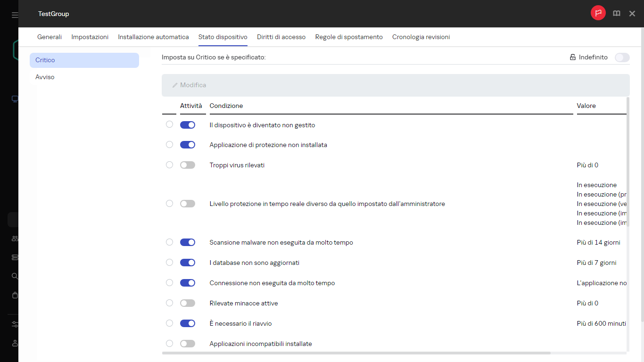Click the users group icon in the sidebar

coord(14,238)
